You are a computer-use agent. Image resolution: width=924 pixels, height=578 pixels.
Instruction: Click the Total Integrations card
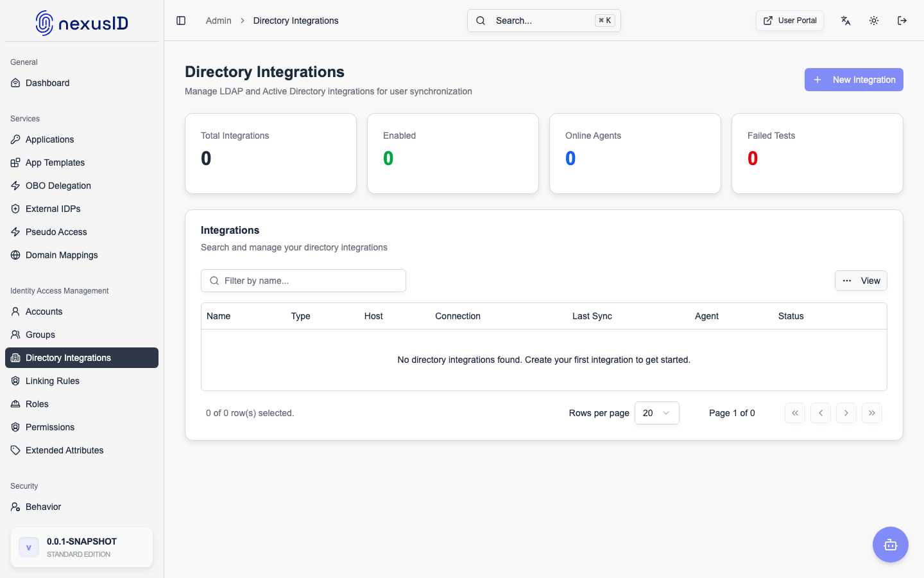pos(271,153)
